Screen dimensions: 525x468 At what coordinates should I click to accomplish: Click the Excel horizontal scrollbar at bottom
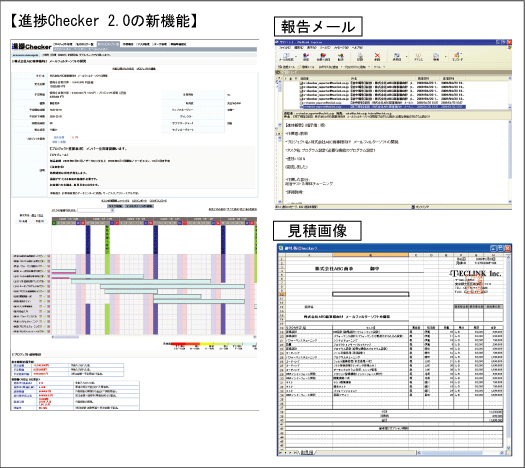coord(461,453)
